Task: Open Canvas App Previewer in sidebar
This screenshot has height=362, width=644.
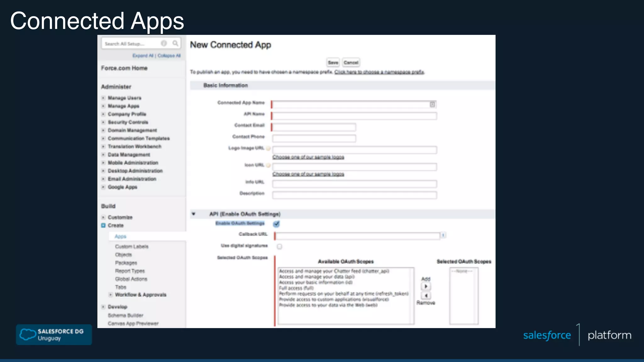Action: tap(133, 323)
